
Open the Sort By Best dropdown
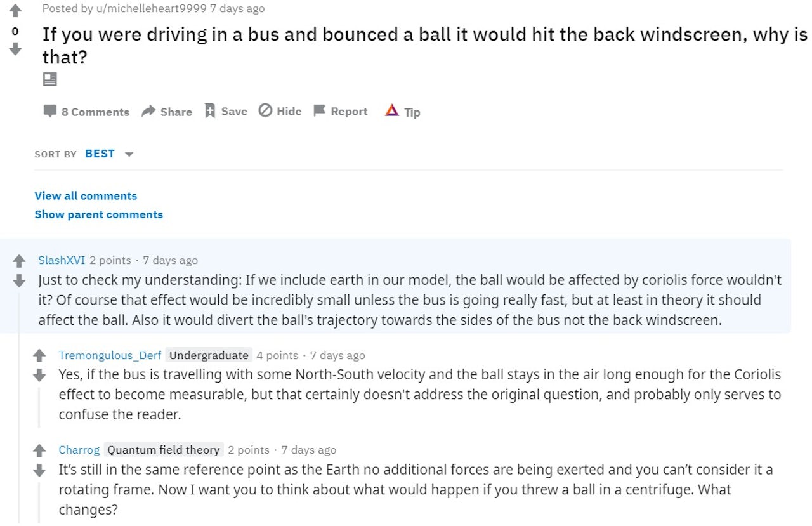[109, 154]
